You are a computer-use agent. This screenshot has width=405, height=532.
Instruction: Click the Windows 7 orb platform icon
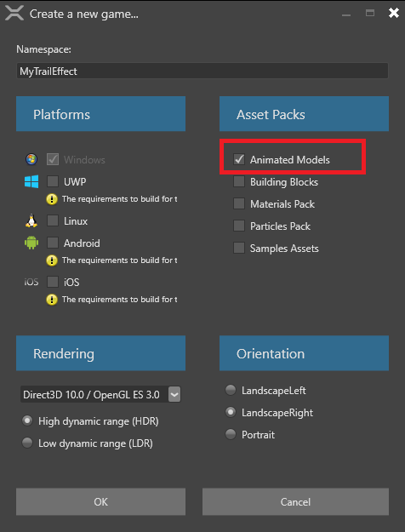coord(31,159)
